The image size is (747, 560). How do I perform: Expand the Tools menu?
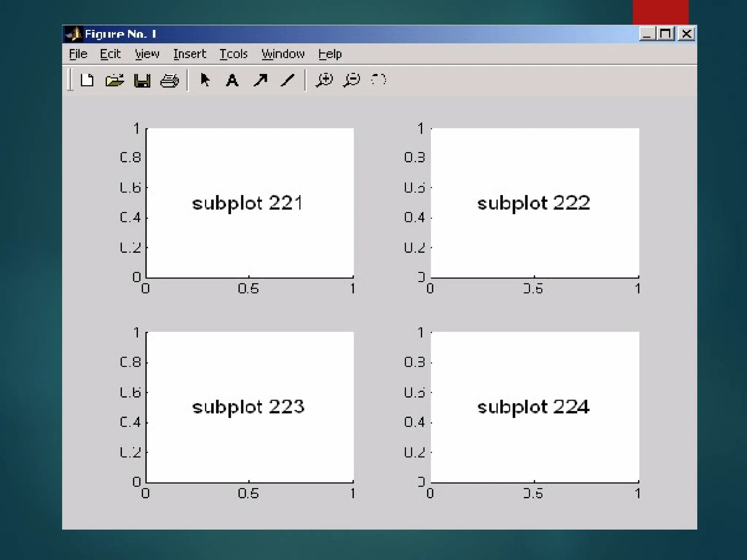click(x=233, y=54)
